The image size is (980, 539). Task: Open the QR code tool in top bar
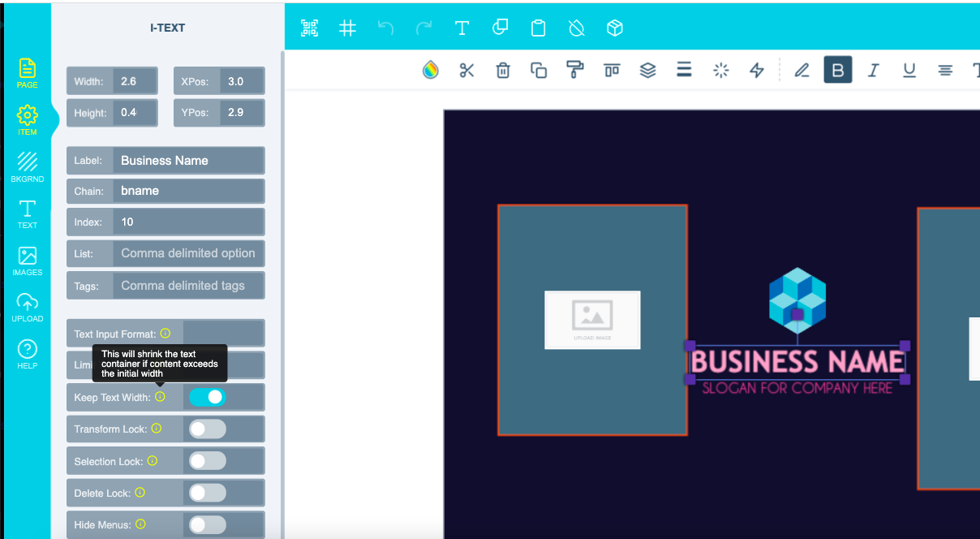pyautogui.click(x=309, y=28)
